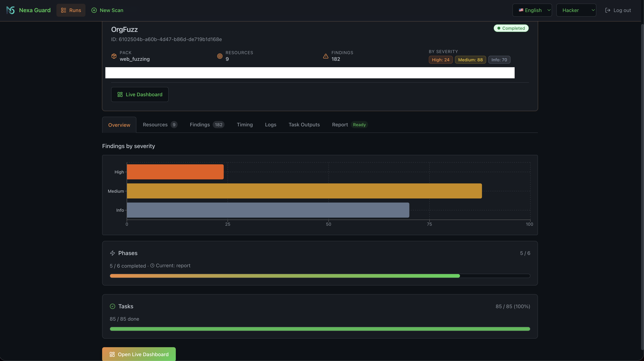Click the plus icon on New Scan
The height and width of the screenshot is (361, 644).
tap(94, 10)
